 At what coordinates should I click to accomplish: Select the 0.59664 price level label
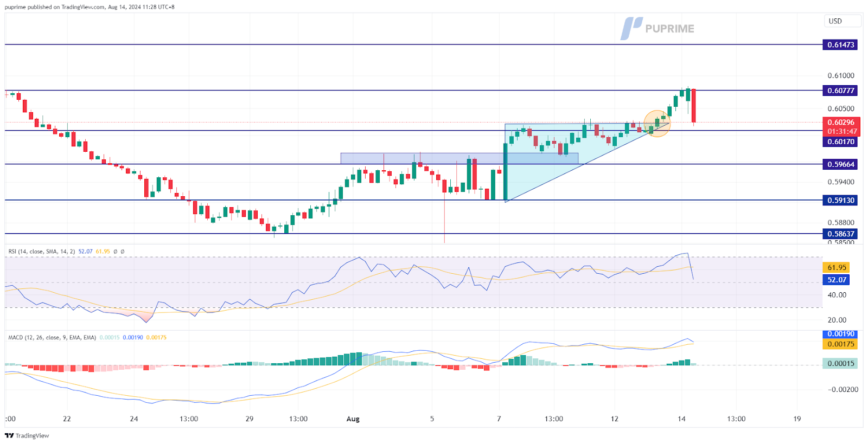coord(840,164)
